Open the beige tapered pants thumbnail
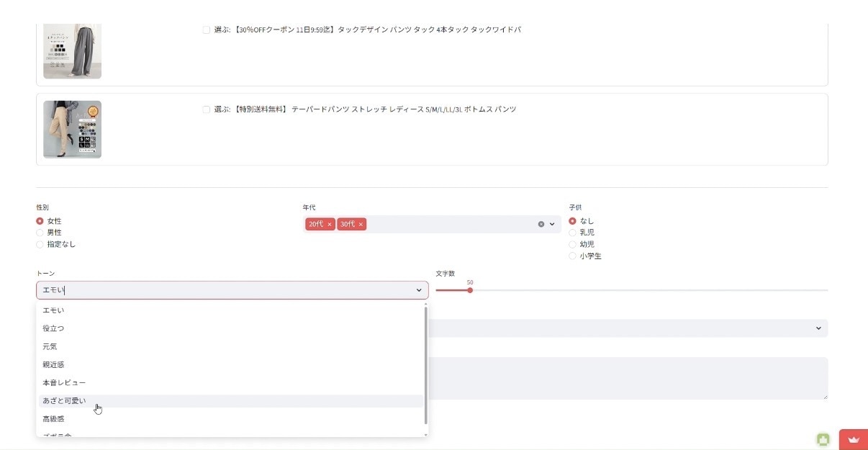This screenshot has width=868, height=450. tap(72, 130)
